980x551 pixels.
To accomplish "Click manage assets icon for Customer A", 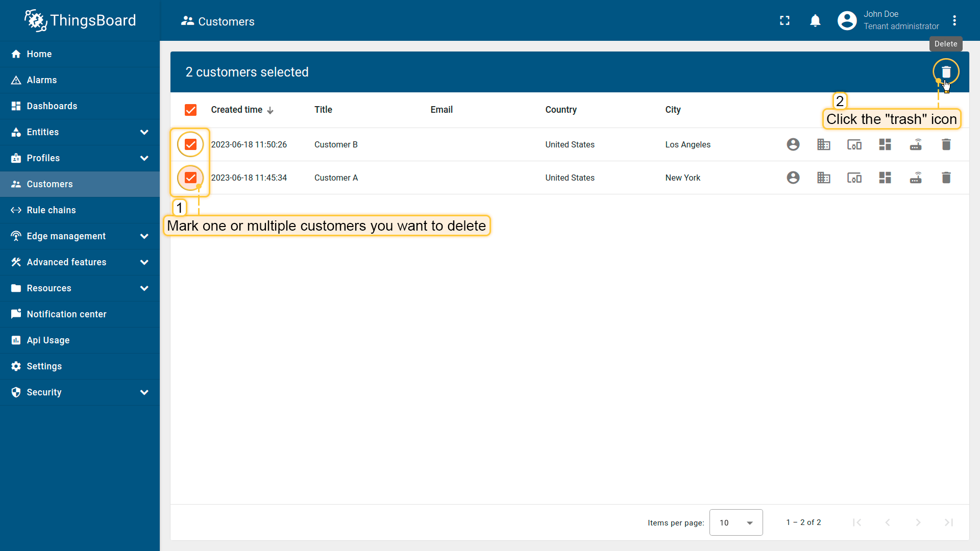I will click(823, 178).
